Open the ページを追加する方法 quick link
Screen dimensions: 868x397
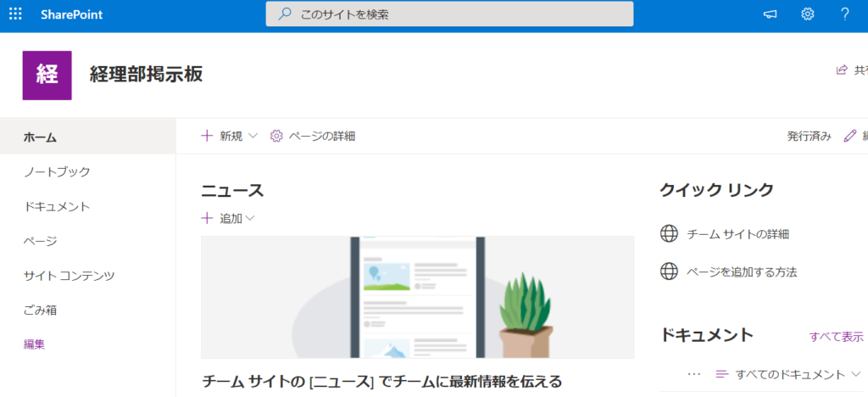pyautogui.click(x=742, y=271)
